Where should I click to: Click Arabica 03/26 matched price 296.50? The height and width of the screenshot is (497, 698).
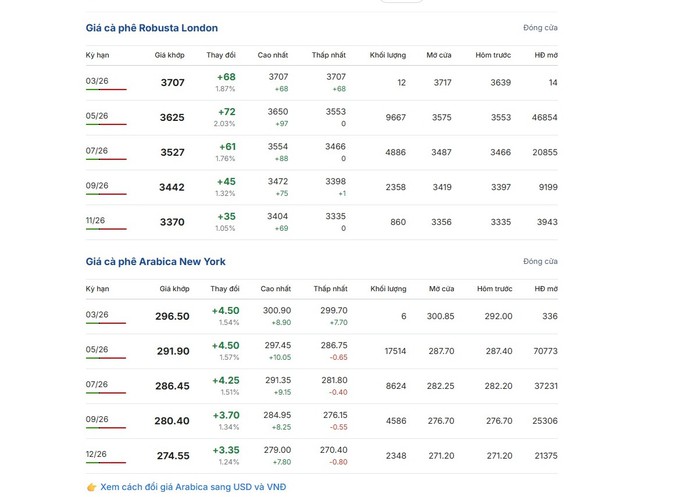(172, 317)
